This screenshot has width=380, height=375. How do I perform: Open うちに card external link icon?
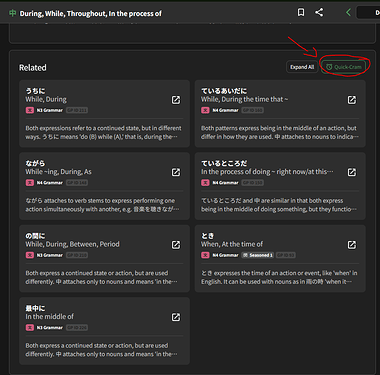176,100
